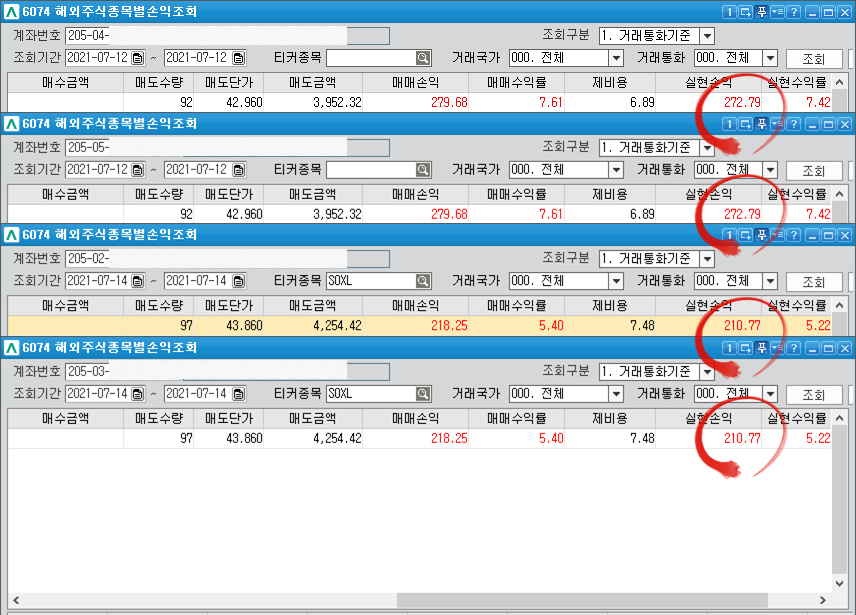Click the screen-link arrow icon in 205-04 window

[x=745, y=11]
